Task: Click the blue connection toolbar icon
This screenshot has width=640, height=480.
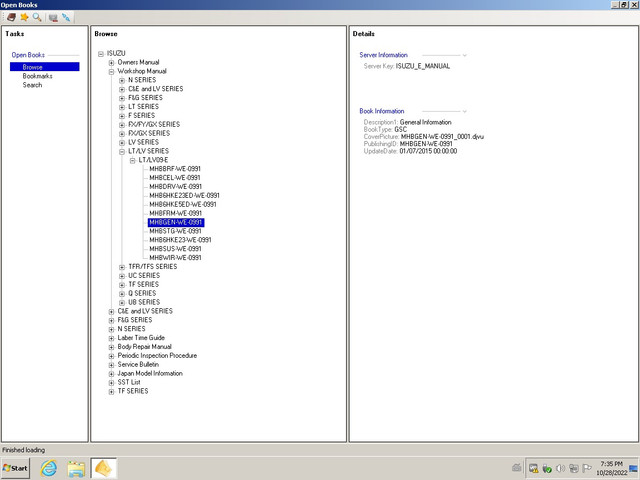Action: click(x=66, y=17)
